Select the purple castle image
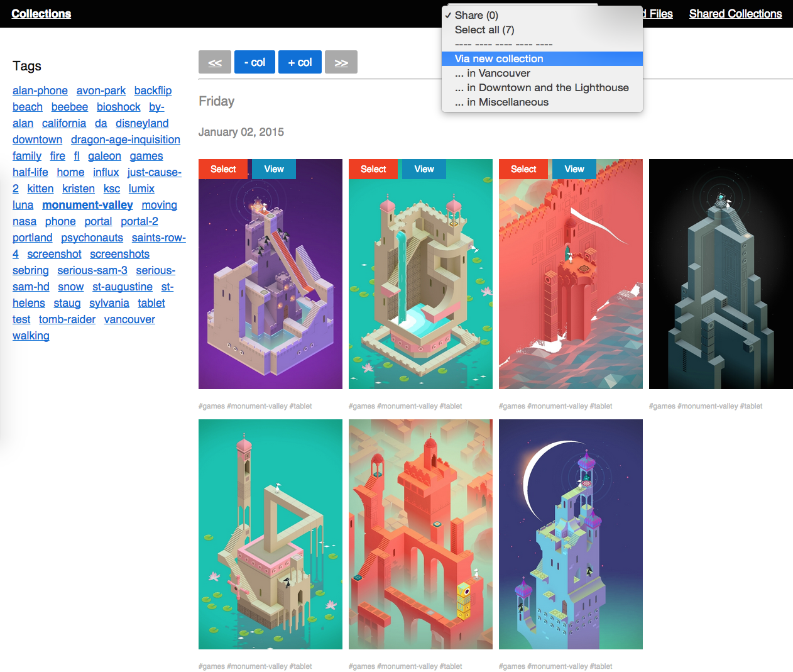The width and height of the screenshot is (793, 672). (223, 169)
